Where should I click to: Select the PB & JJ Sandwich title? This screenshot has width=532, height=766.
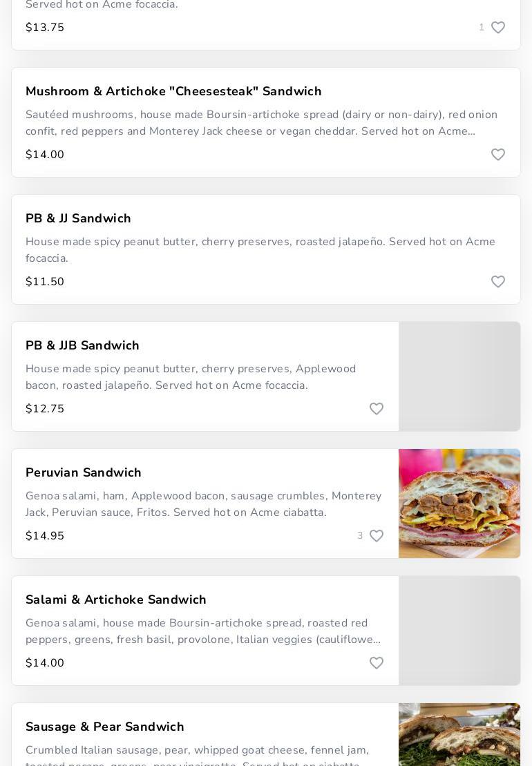(78, 218)
